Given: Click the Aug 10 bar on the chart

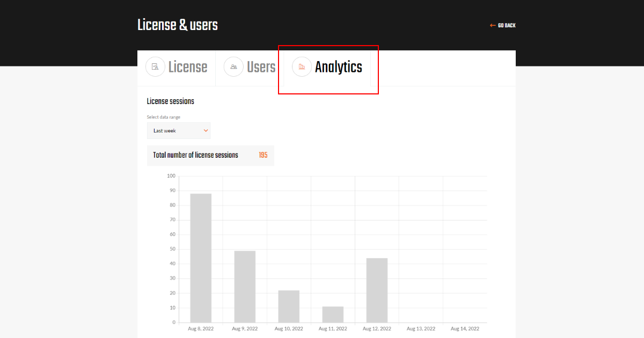Looking at the screenshot, I should pyautogui.click(x=288, y=306).
